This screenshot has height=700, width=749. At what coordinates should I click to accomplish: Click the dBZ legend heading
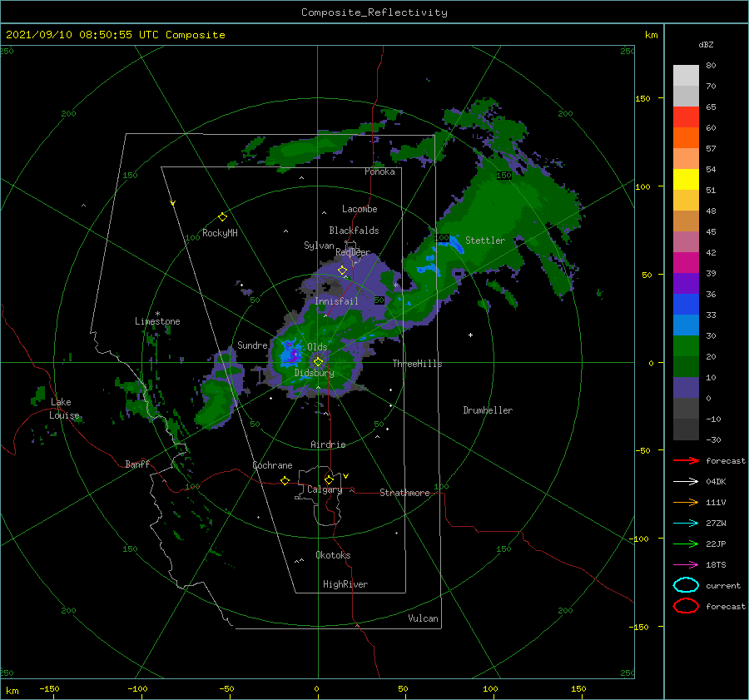pos(706,44)
